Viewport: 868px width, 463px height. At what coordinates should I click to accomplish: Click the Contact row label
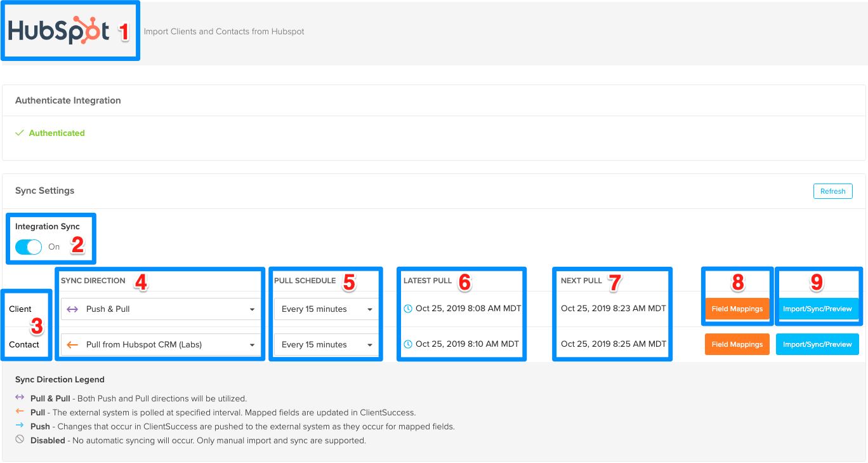(24, 345)
